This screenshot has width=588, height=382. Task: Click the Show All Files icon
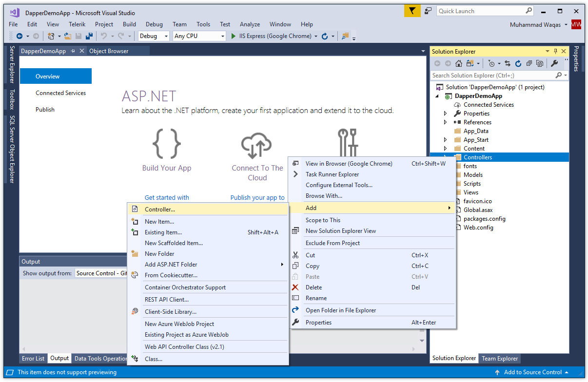540,63
